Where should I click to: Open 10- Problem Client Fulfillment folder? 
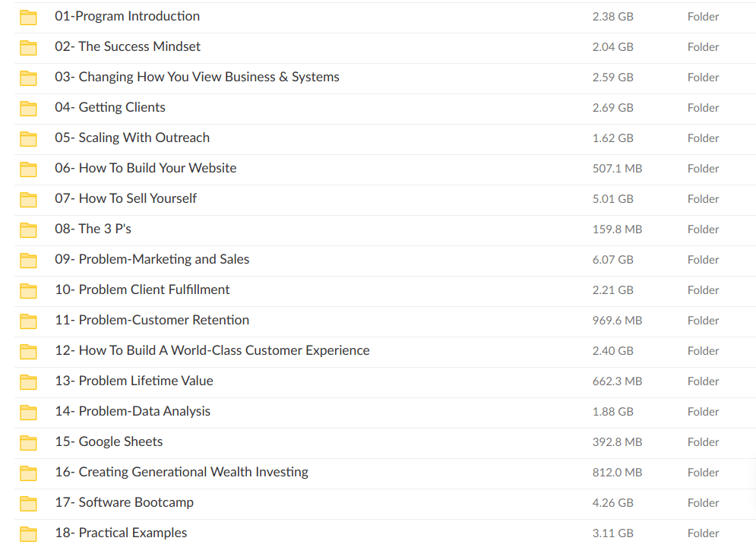[x=141, y=289]
